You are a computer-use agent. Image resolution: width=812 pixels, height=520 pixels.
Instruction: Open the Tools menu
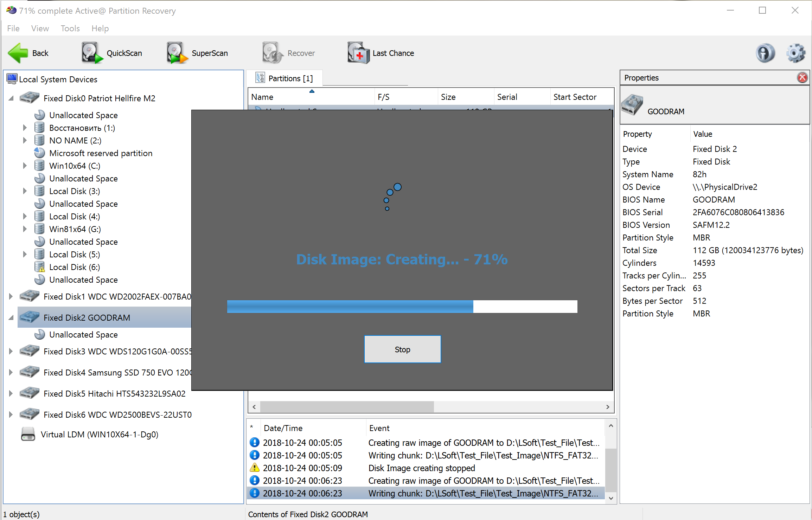(70, 28)
